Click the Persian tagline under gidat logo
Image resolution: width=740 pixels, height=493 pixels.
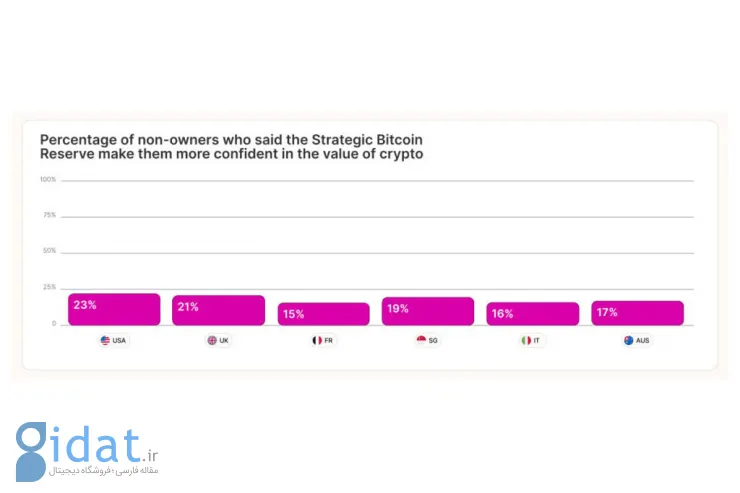click(104, 471)
